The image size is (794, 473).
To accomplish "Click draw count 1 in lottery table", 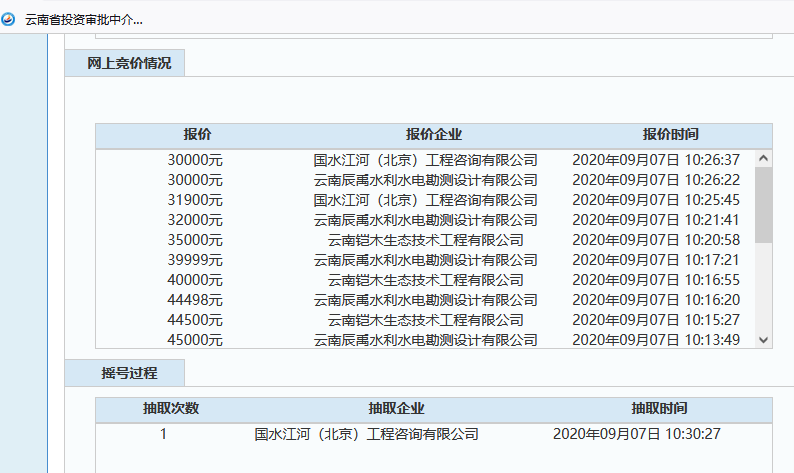I will (x=163, y=434).
